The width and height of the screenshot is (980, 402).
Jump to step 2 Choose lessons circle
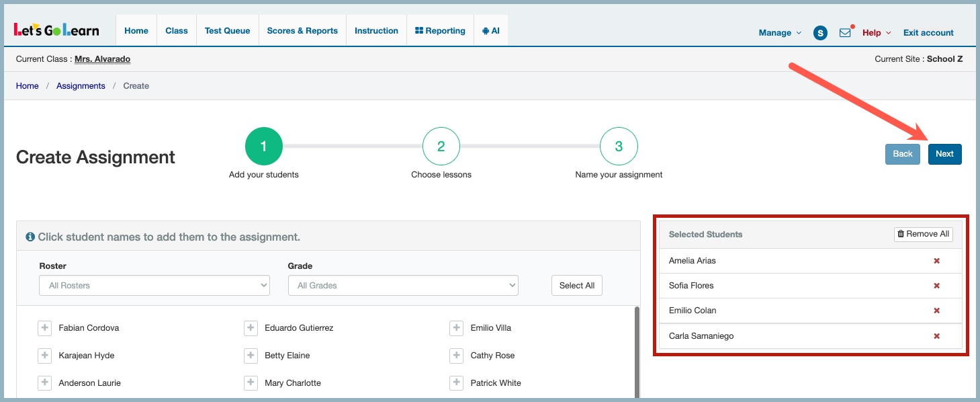tap(441, 147)
